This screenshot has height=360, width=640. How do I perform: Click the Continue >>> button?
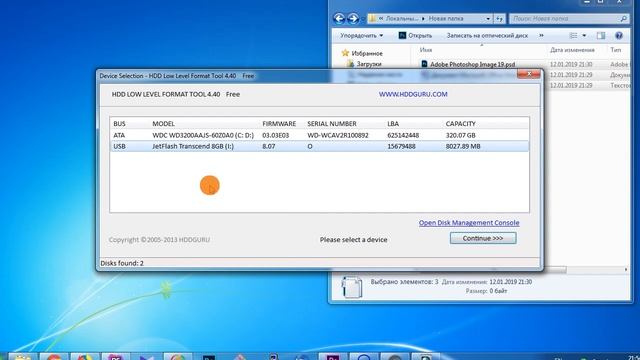pos(483,238)
